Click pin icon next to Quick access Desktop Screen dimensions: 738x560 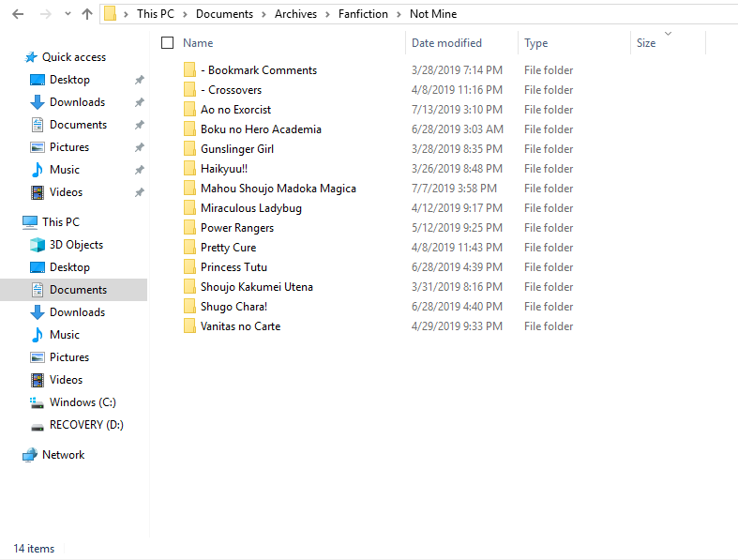coord(140,80)
